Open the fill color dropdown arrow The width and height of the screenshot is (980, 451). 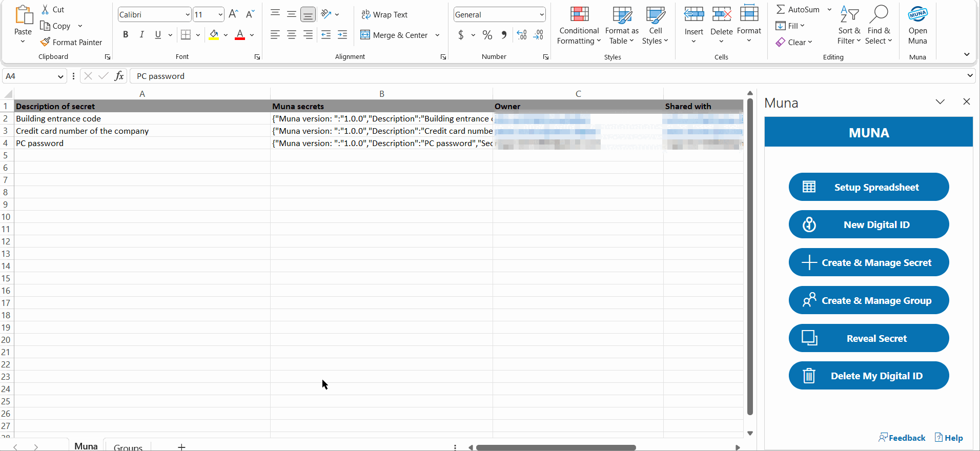(226, 35)
